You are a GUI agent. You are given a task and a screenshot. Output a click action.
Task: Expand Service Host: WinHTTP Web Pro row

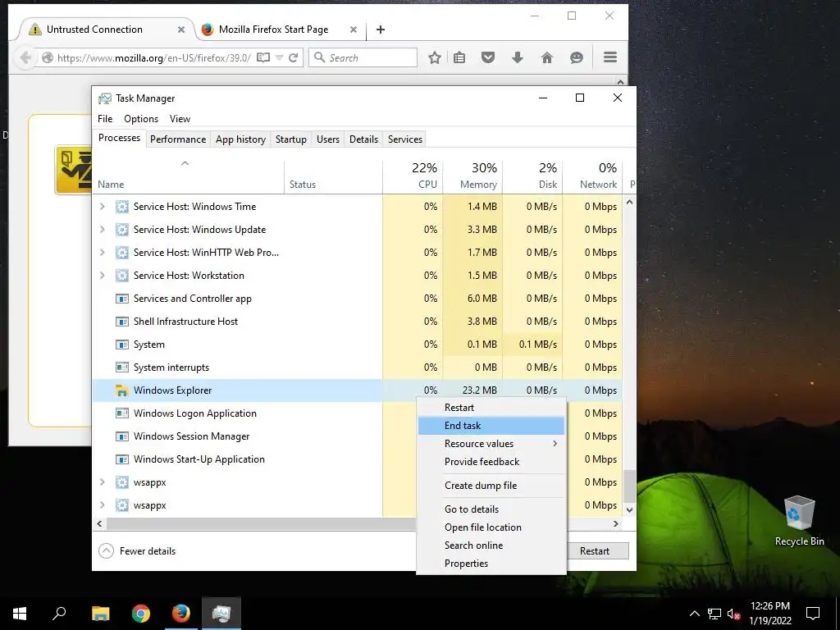click(103, 253)
